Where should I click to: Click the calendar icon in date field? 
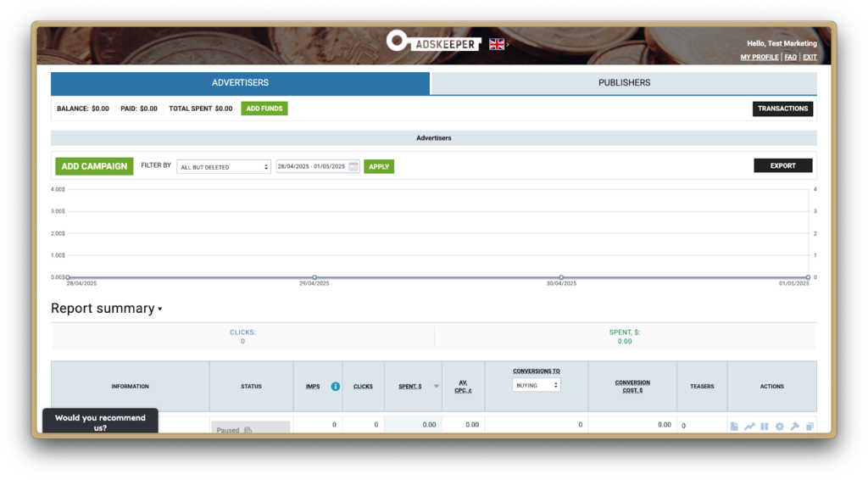pos(353,167)
